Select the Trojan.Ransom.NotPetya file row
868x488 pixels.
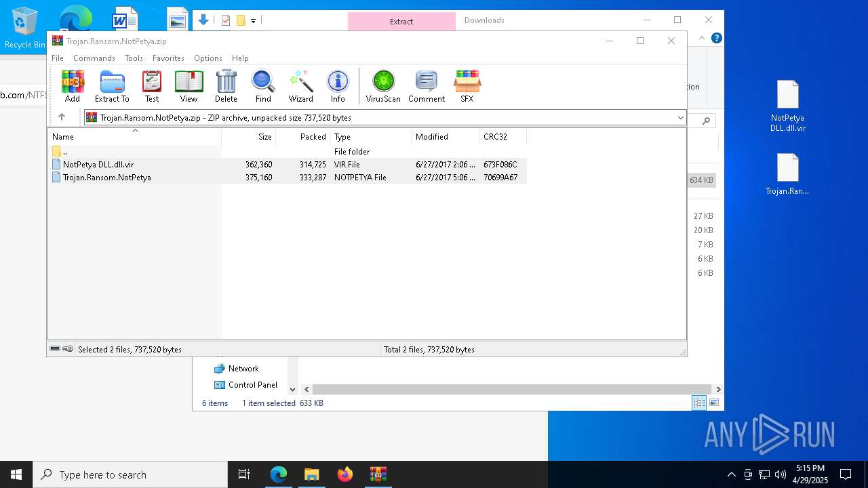click(287, 178)
